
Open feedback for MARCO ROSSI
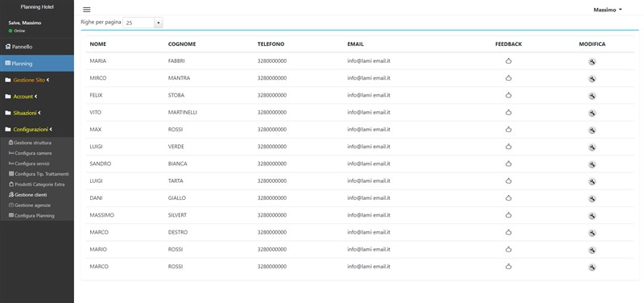(509, 267)
